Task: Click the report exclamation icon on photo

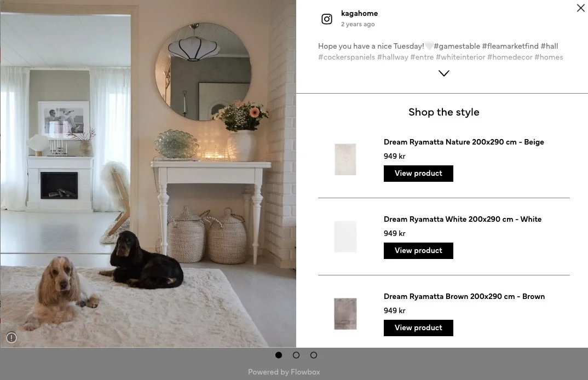Action: pyautogui.click(x=11, y=338)
